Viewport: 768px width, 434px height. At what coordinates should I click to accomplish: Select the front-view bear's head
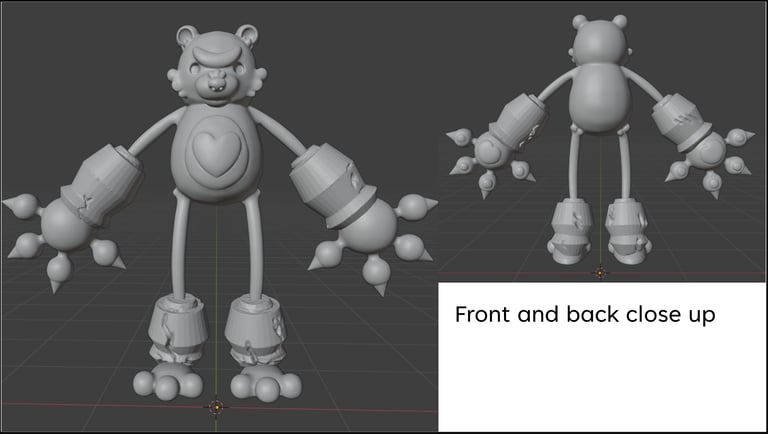(217, 66)
